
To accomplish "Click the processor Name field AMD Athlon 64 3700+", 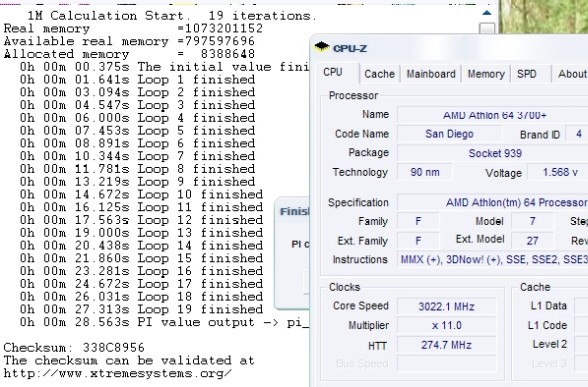I will point(492,115).
